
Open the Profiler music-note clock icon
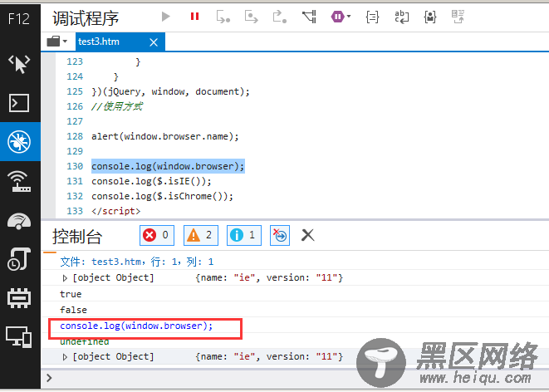pyautogui.click(x=19, y=259)
